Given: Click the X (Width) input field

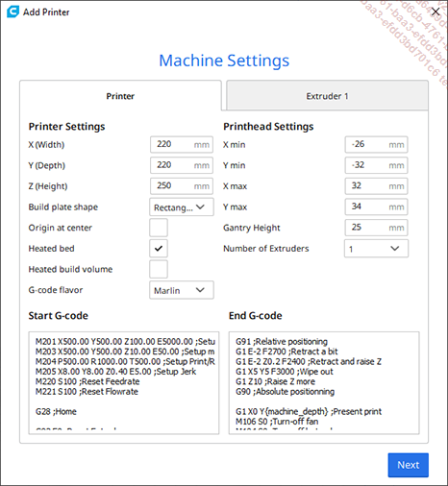Looking at the screenshot, I should coord(182,145).
